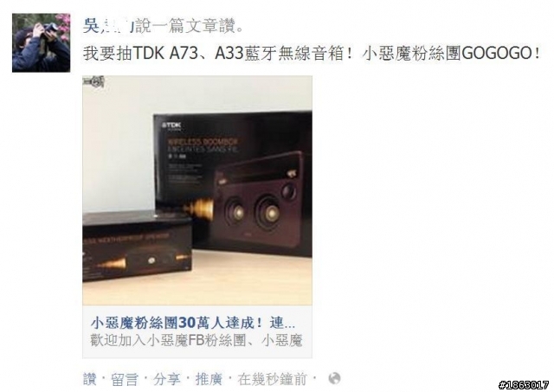Open the TDK speaker photo preview
The image size is (554, 392).
(x=197, y=190)
